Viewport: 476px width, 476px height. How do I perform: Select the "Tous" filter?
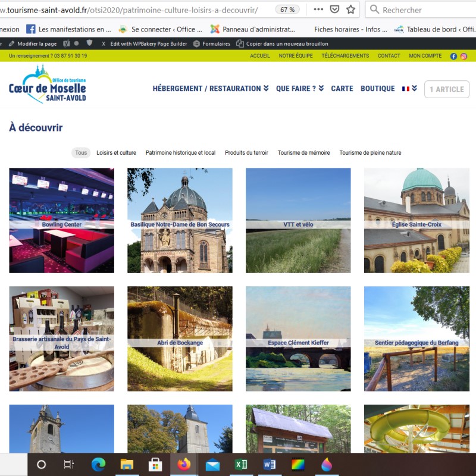(x=81, y=153)
